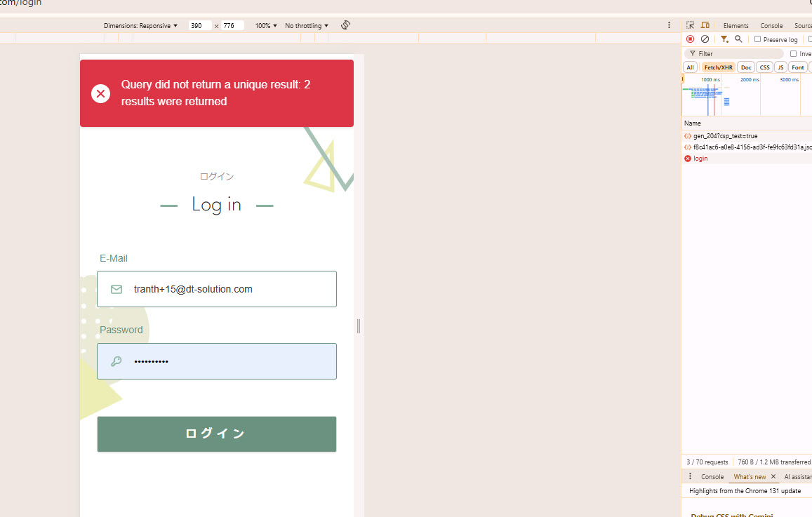Enable the Preserve log checkbox
This screenshot has width=812, height=517.
coord(758,40)
